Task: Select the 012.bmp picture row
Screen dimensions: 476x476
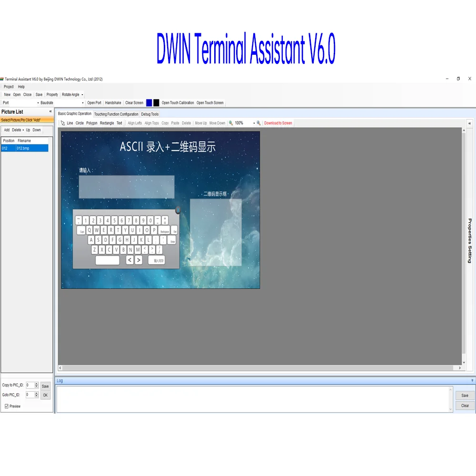Action: coord(25,148)
